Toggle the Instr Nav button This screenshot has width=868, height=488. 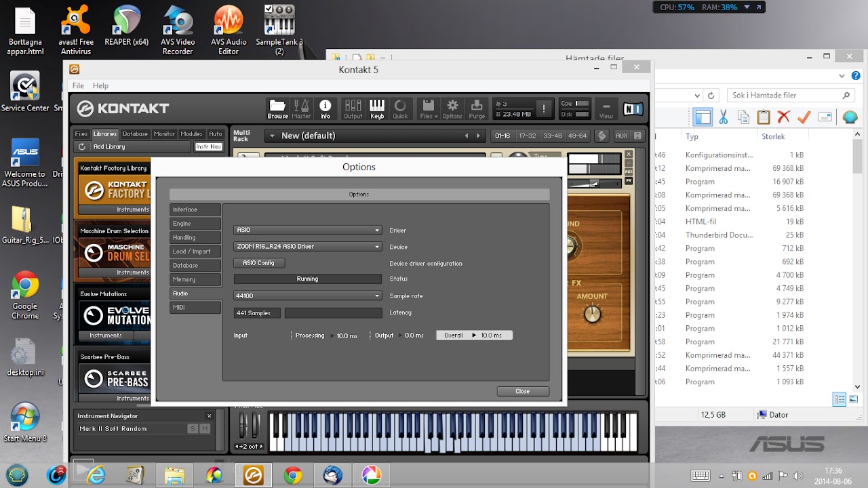pos(209,147)
